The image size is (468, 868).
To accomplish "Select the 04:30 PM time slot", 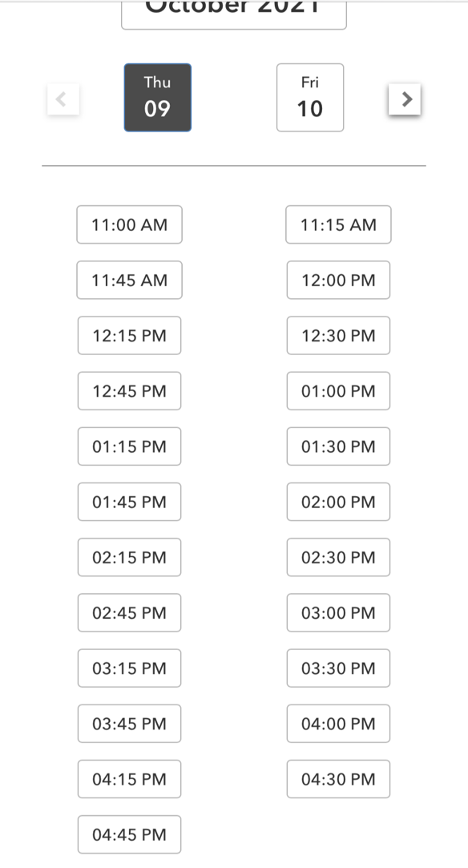I will click(338, 779).
